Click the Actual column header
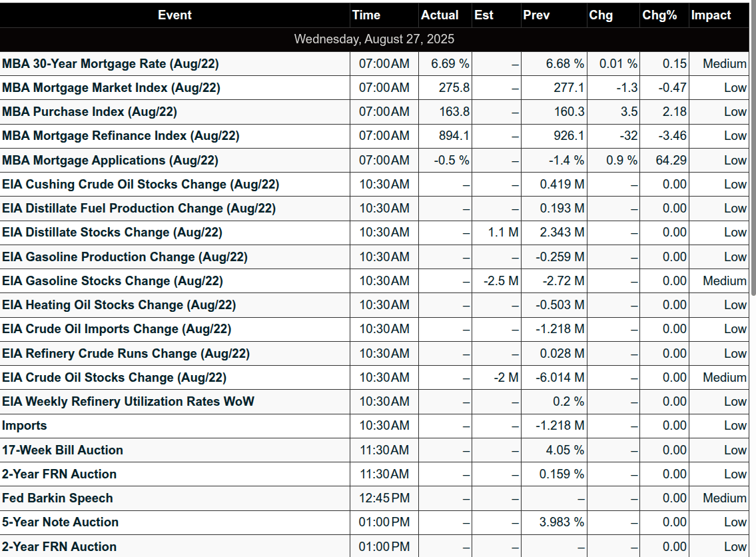The width and height of the screenshot is (756, 557). tap(439, 15)
